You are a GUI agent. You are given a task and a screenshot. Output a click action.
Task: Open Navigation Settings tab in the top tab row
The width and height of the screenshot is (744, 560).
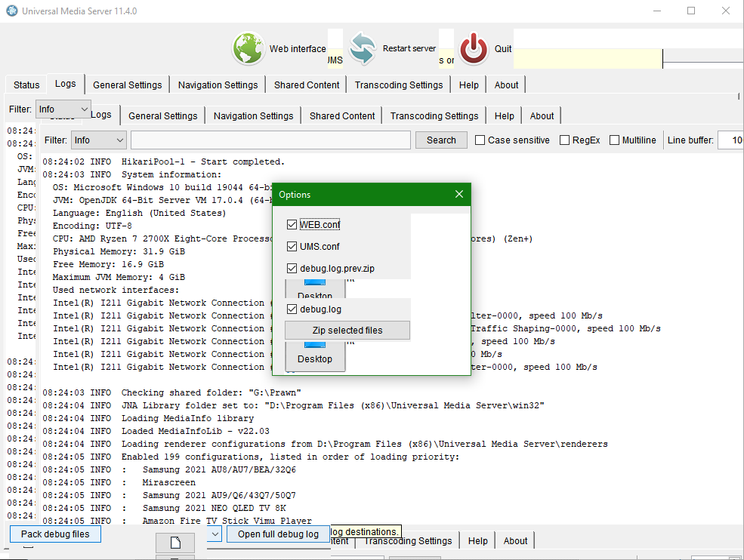[x=218, y=85]
